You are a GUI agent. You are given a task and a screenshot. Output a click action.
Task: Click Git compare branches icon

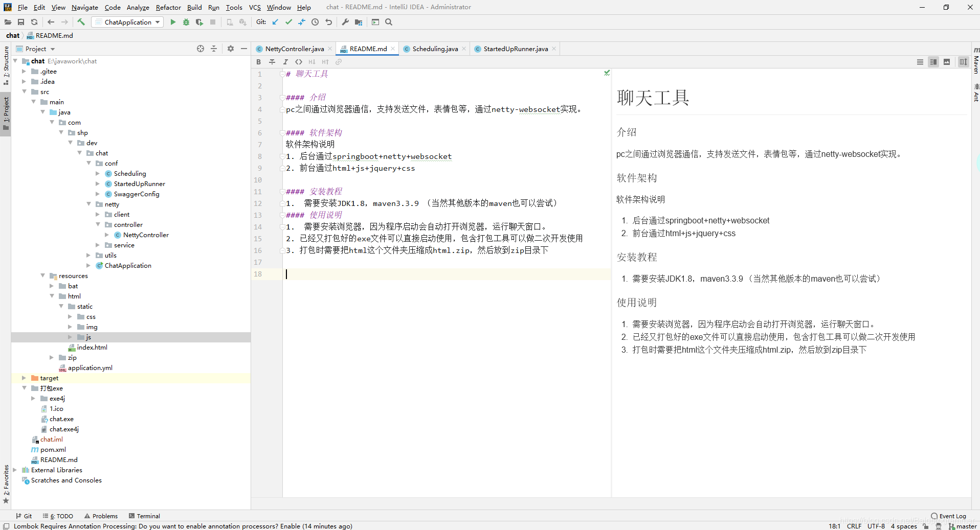(302, 22)
